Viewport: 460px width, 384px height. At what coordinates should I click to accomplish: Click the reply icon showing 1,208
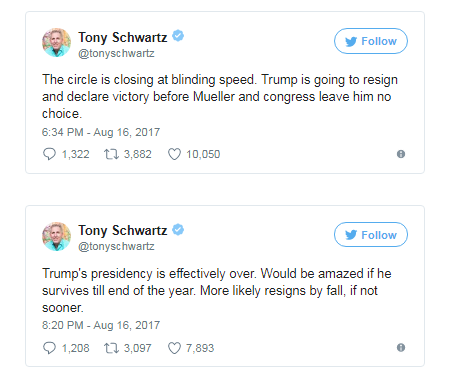[49, 348]
